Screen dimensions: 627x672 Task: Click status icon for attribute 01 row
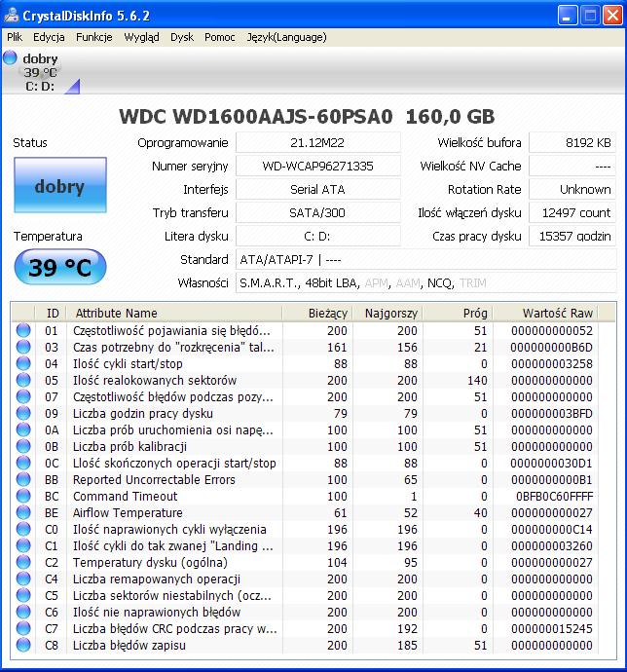pos(23,330)
